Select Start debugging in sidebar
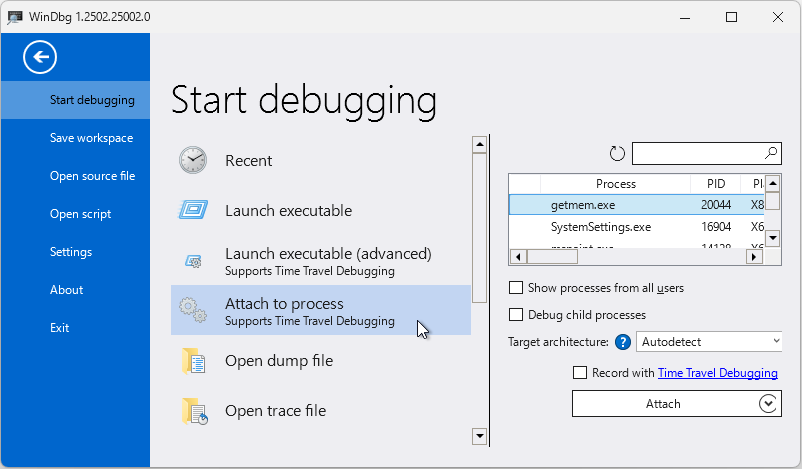This screenshot has height=469, width=802. (76, 100)
